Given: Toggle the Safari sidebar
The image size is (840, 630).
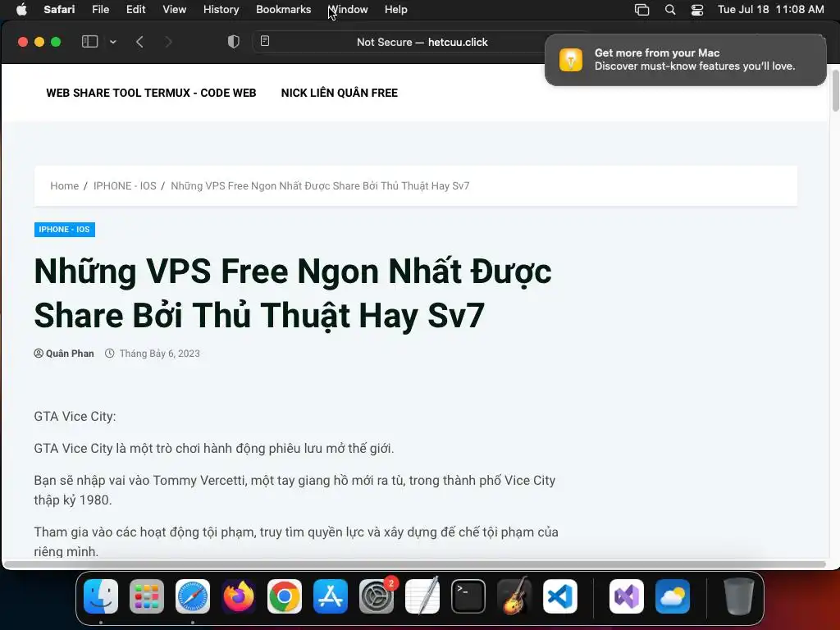Looking at the screenshot, I should [x=89, y=42].
